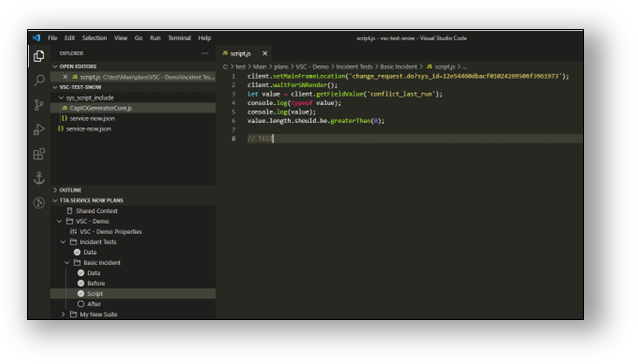The width and height of the screenshot is (638, 364).
Task: Select the Script item under Basic Incident
Action: point(133,294)
